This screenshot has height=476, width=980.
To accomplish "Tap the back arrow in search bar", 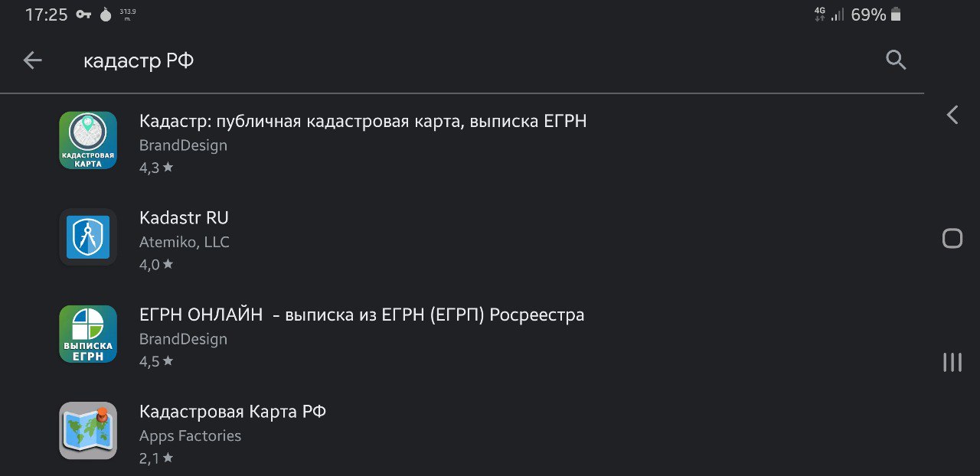I will click(32, 60).
